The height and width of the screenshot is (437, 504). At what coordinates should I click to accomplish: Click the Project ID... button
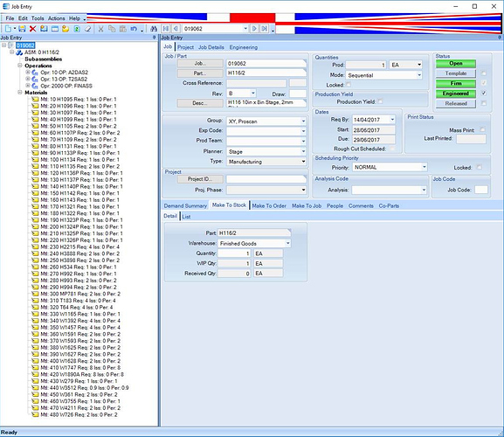[x=200, y=179]
